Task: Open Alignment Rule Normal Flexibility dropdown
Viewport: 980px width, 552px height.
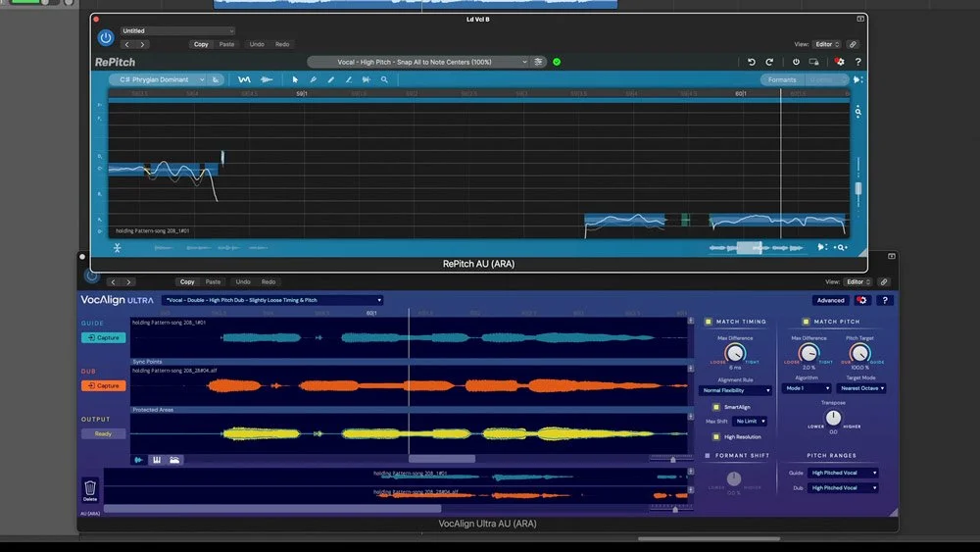Action: coord(736,390)
